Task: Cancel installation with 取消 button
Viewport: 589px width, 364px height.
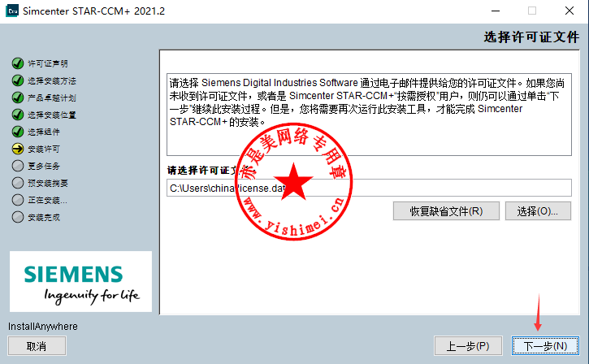Action: click(37, 345)
